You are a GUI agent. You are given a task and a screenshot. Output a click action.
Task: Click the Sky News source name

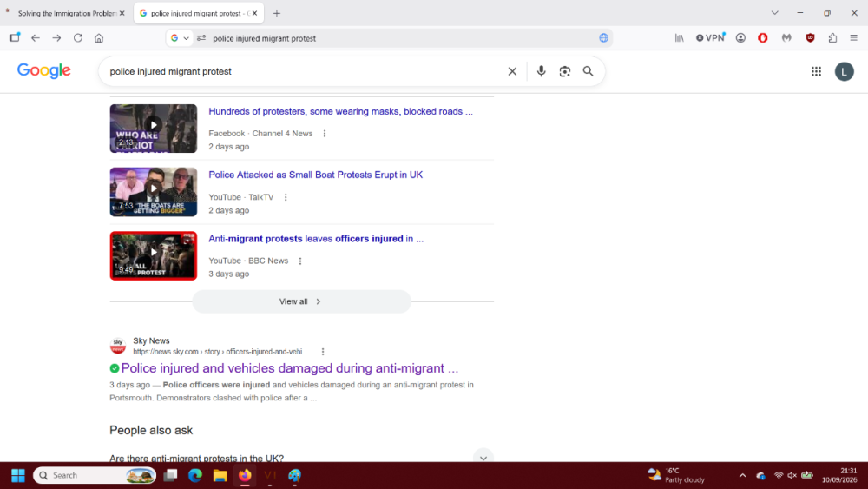[151, 340]
